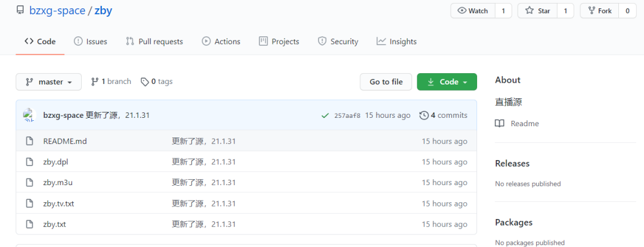Open the zby.dpl file
This screenshot has width=644, height=247.
pyautogui.click(x=55, y=162)
